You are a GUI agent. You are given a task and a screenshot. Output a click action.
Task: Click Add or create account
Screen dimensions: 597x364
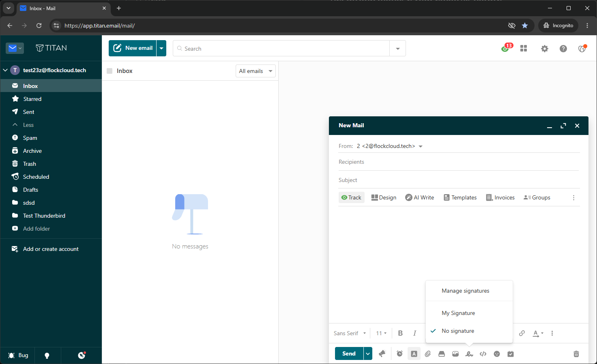(51, 249)
